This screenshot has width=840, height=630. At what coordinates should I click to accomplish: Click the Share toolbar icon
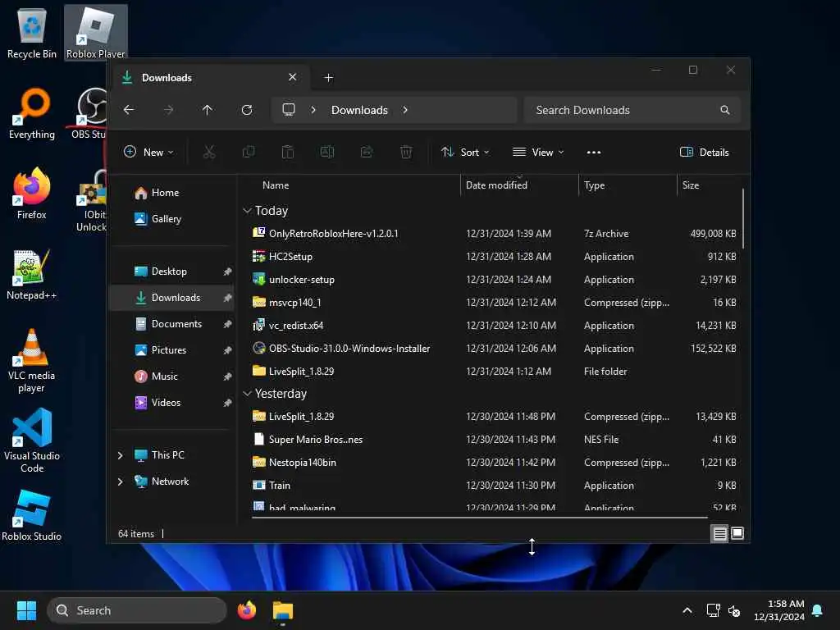click(x=367, y=152)
